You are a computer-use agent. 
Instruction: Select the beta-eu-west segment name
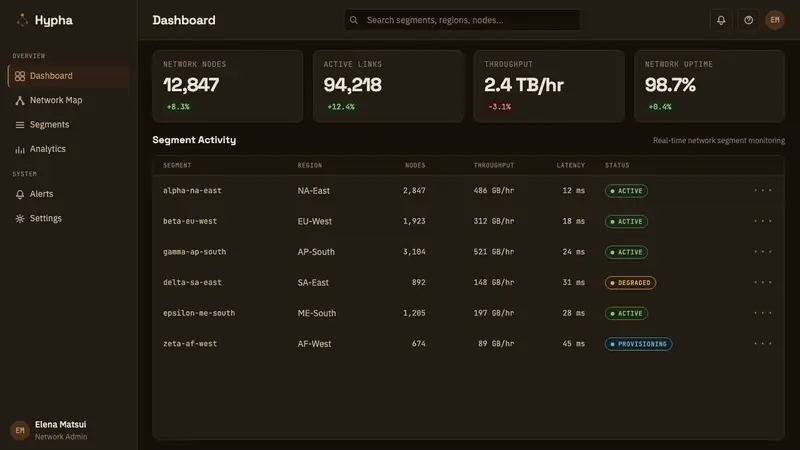190,221
